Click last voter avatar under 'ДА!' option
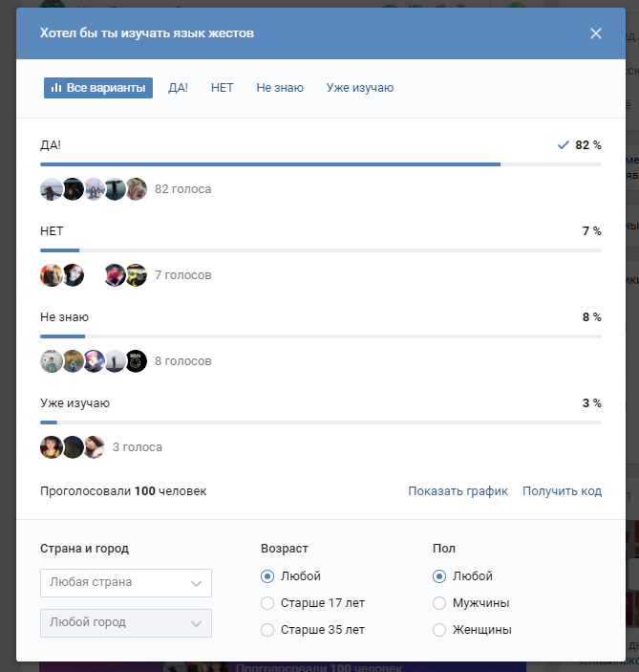 point(136,189)
